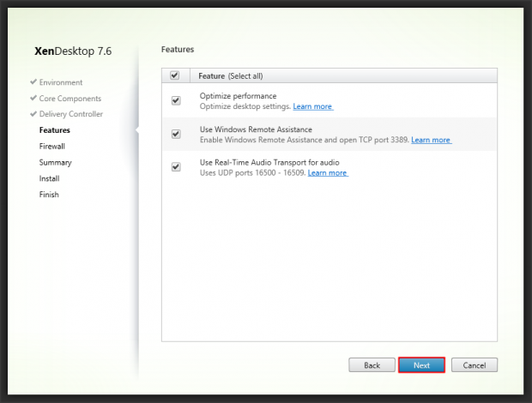Click the Environment completed checkmark icon
Viewport: 532px width, 403px height.
pos(33,81)
